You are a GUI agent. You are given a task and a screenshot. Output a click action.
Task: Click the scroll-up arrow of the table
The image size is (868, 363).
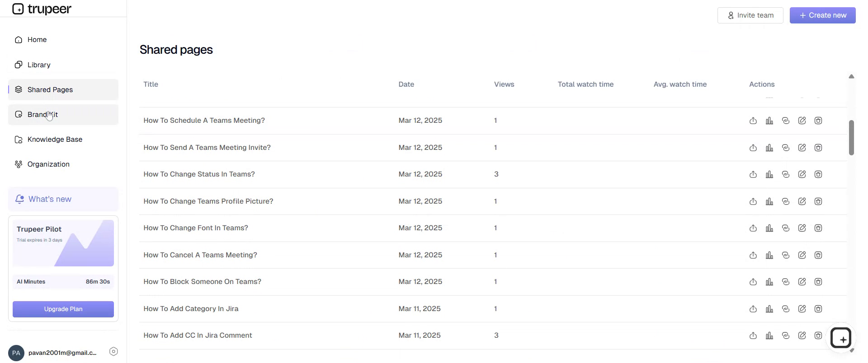point(851,77)
